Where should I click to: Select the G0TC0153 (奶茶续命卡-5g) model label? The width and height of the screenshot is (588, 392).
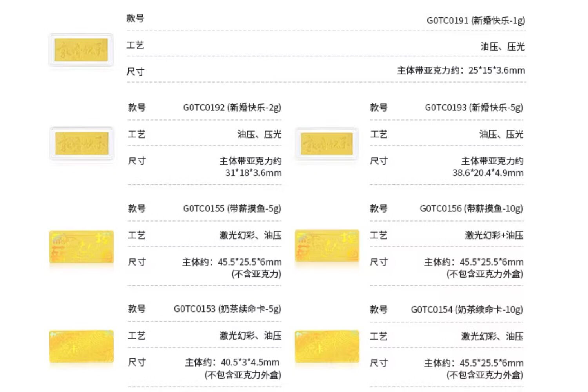coord(227,309)
